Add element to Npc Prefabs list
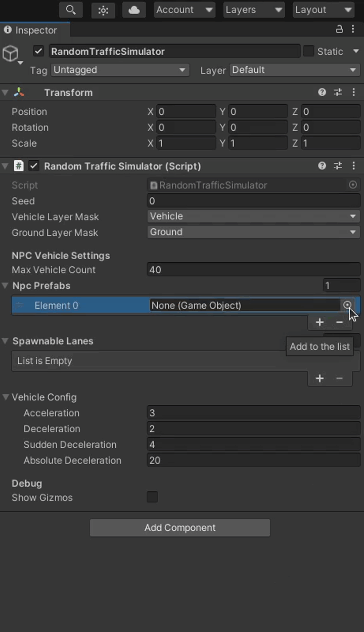 (x=320, y=322)
